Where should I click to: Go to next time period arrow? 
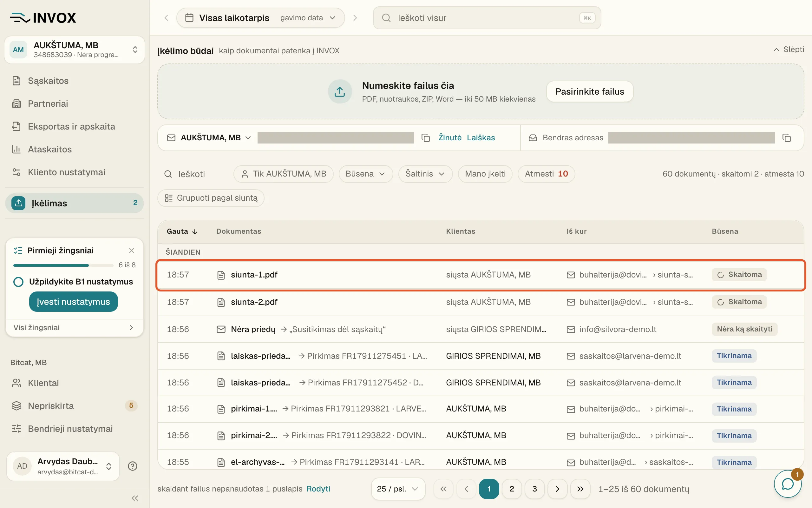[x=355, y=18]
